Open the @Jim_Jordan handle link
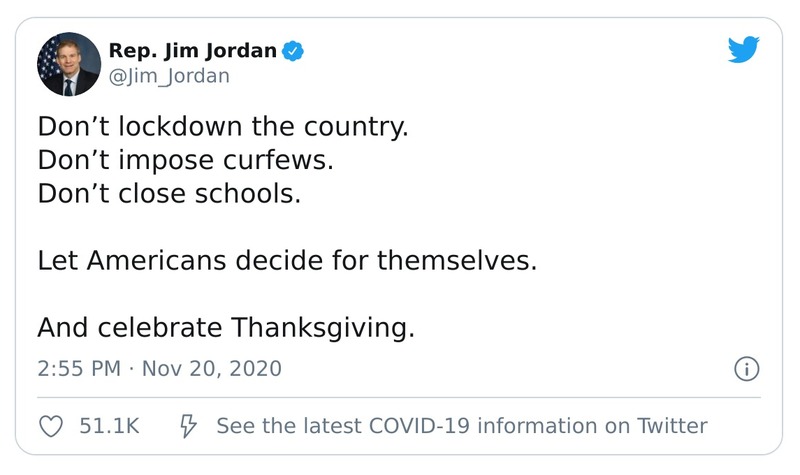The image size is (800, 475). tap(169, 76)
